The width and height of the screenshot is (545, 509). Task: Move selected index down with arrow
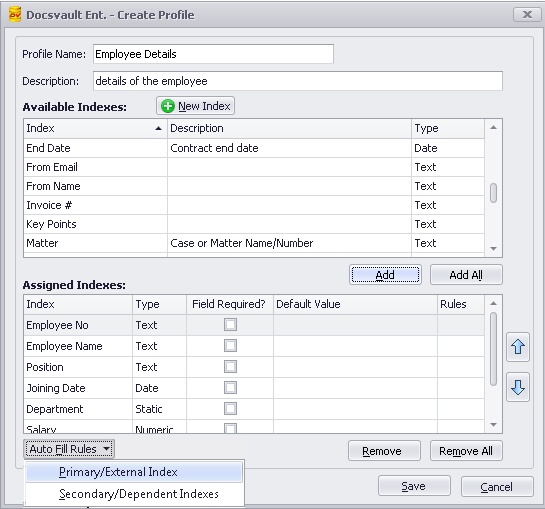point(518,387)
